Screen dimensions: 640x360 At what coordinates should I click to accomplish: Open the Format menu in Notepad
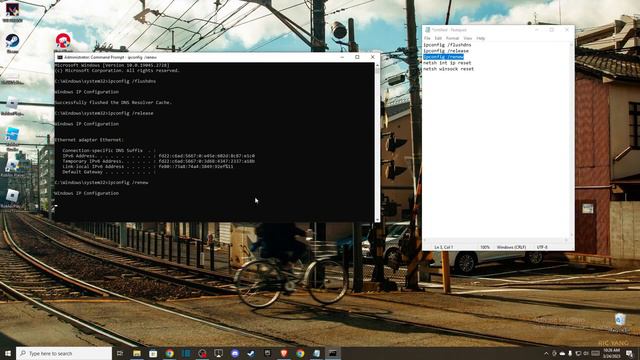click(x=452, y=38)
